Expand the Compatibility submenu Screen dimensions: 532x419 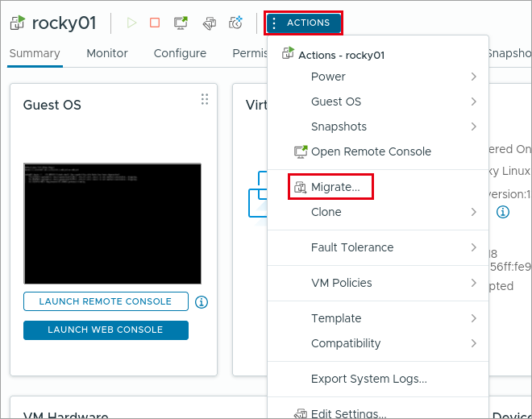(x=378, y=343)
